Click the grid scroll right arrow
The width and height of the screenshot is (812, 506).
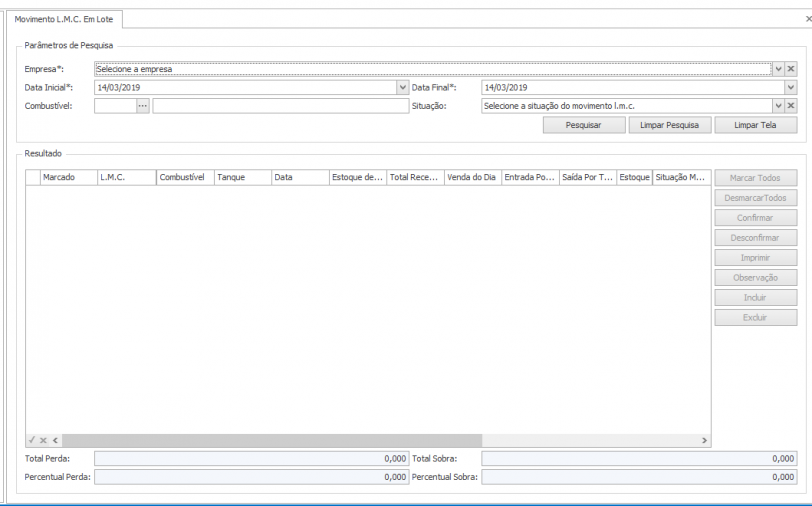coord(704,440)
